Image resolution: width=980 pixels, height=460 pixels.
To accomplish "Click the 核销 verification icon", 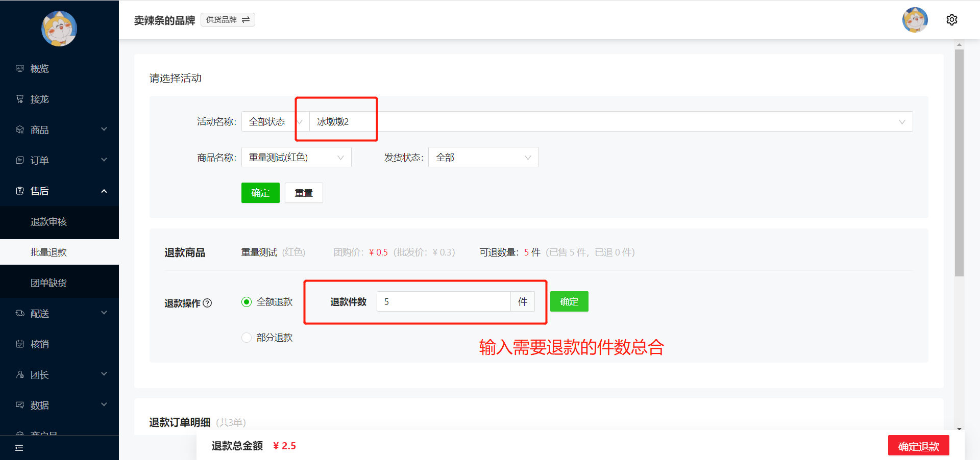I will pos(20,344).
